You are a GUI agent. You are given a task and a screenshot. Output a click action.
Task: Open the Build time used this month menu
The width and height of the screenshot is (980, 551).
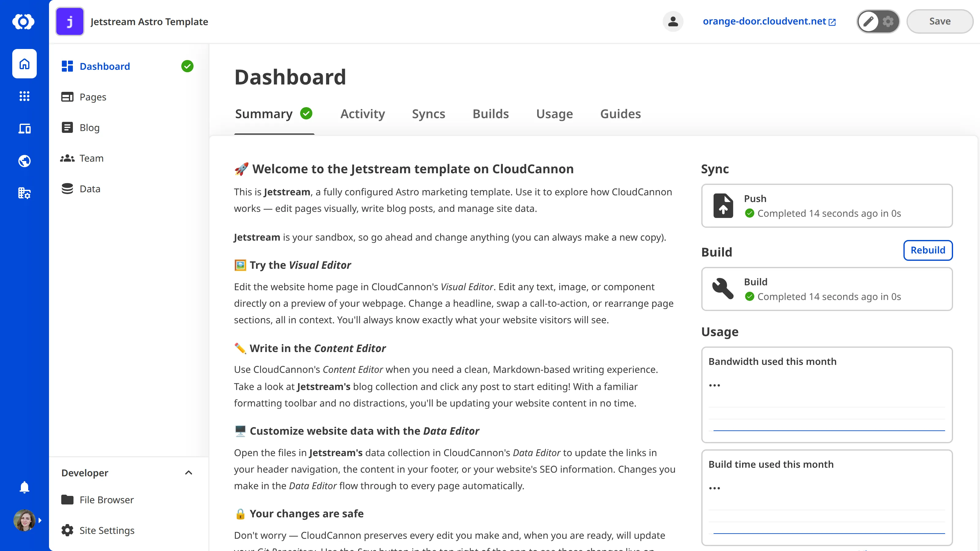pyautogui.click(x=715, y=488)
